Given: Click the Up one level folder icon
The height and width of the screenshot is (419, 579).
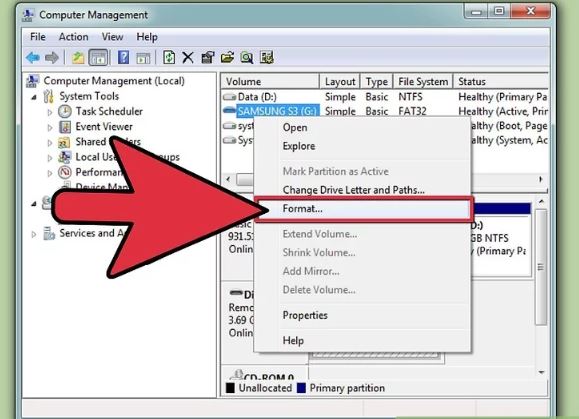Looking at the screenshot, I should tap(78, 58).
